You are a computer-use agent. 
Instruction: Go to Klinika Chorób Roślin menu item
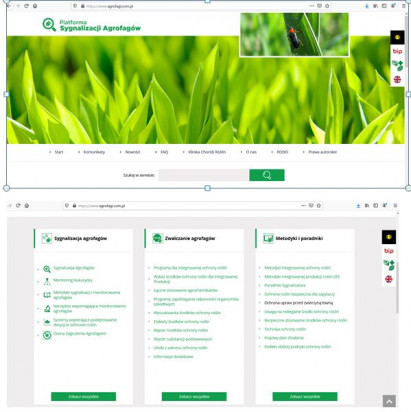tap(207, 152)
